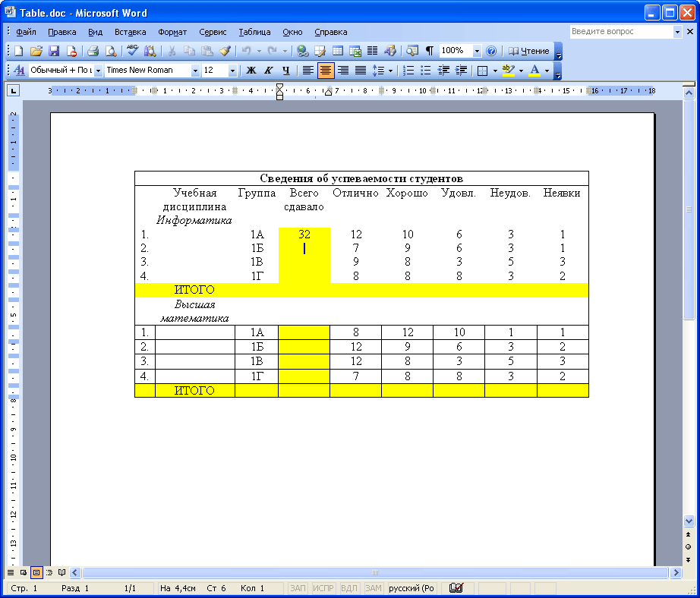
Task: Align text to the left
Action: pos(307,70)
